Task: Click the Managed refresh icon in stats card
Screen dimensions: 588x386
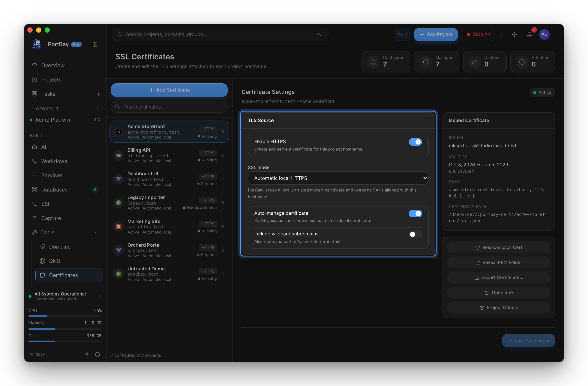Action: pyautogui.click(x=425, y=62)
